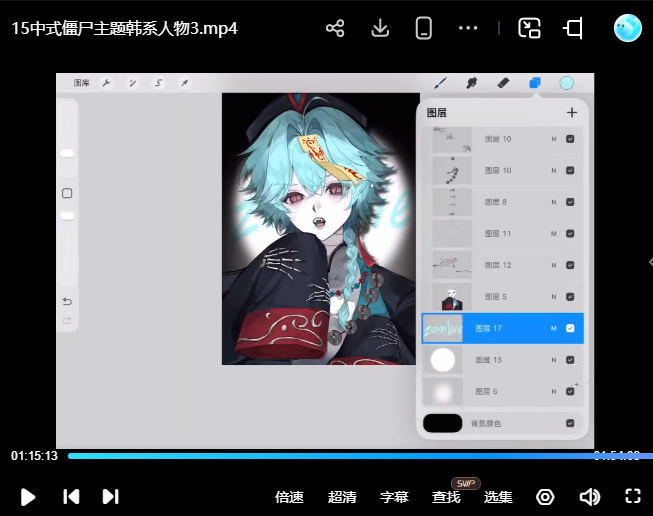Open the more options ellipsis menu
The image size is (653, 516).
pos(468,28)
